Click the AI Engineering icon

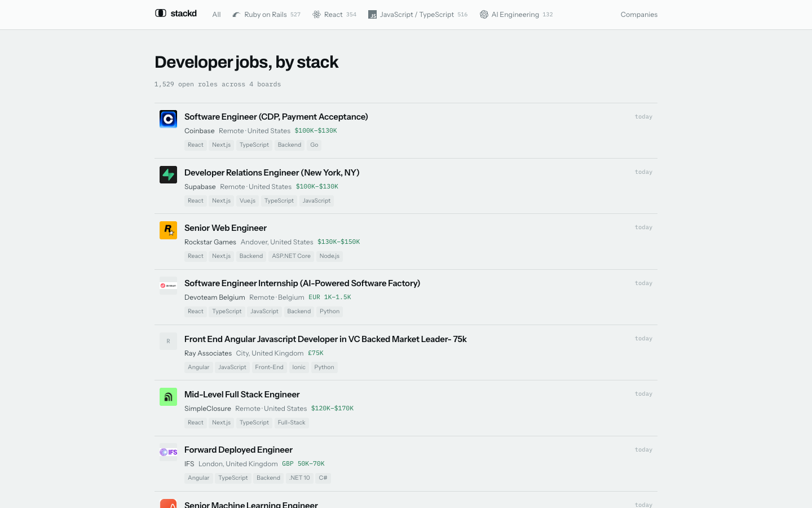click(x=484, y=15)
